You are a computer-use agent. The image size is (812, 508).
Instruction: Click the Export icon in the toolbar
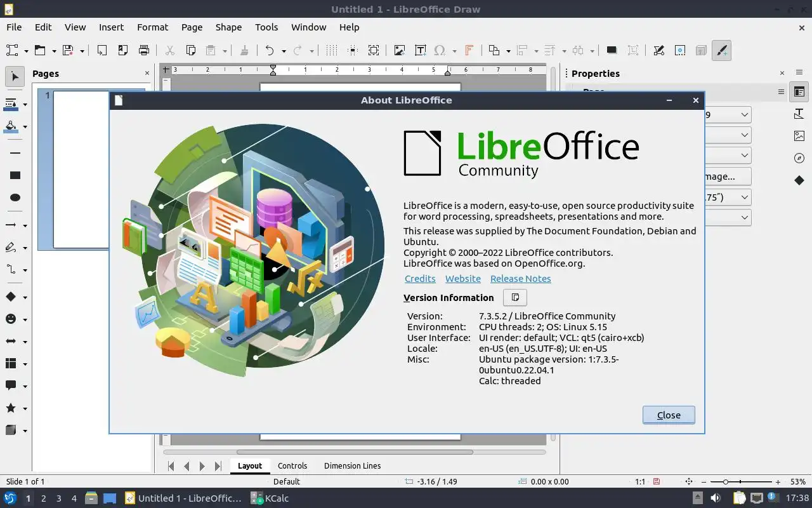coord(101,50)
